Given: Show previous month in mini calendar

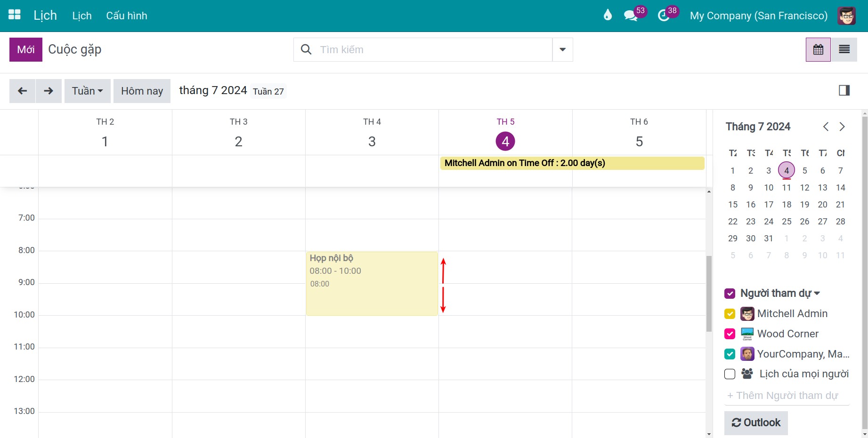Looking at the screenshot, I should pos(826,127).
